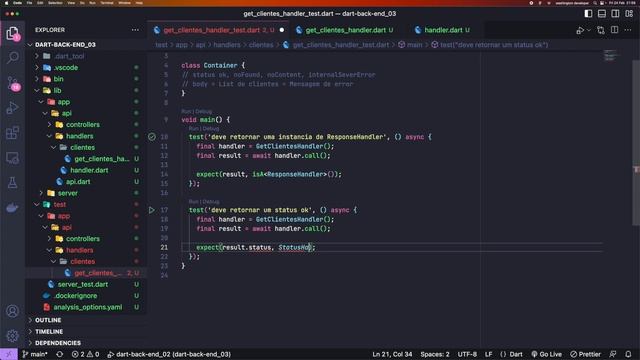Open the Accounts menu icon

click(x=13, y=311)
